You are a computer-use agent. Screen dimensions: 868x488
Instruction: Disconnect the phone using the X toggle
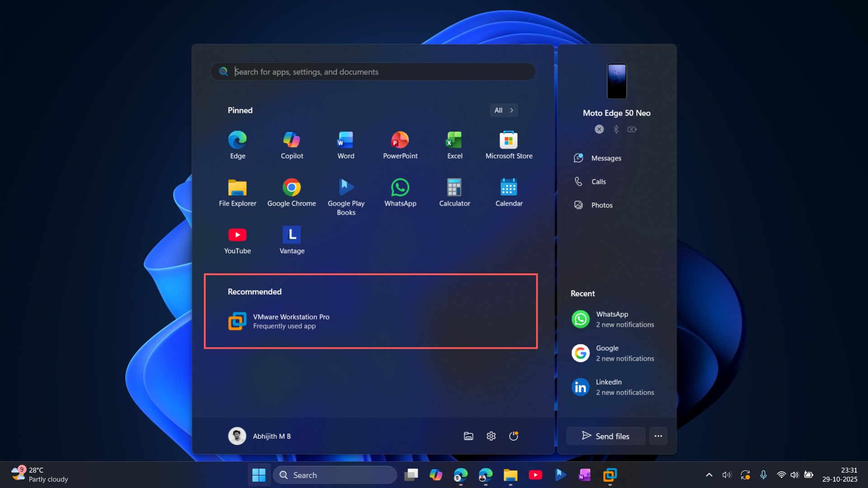[599, 129]
